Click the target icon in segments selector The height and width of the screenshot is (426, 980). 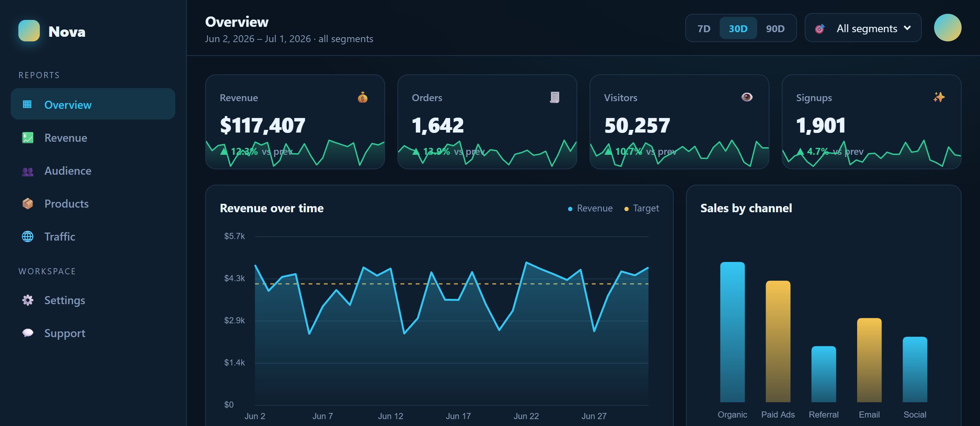(820, 28)
